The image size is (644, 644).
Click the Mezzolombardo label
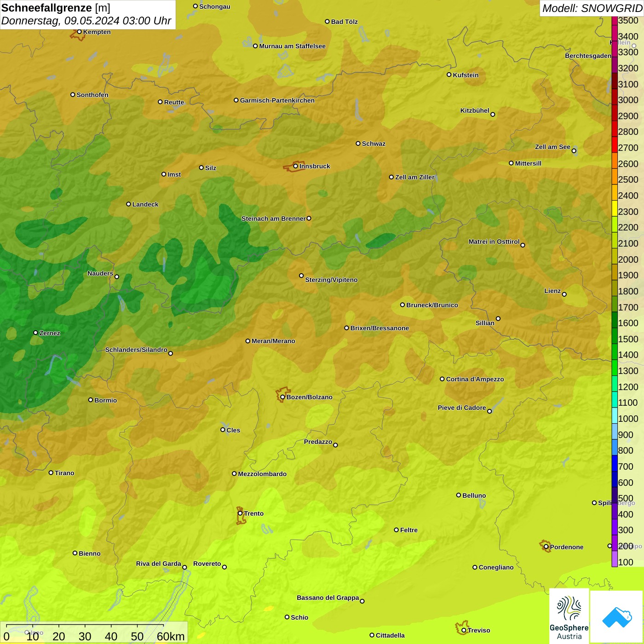(x=262, y=474)
